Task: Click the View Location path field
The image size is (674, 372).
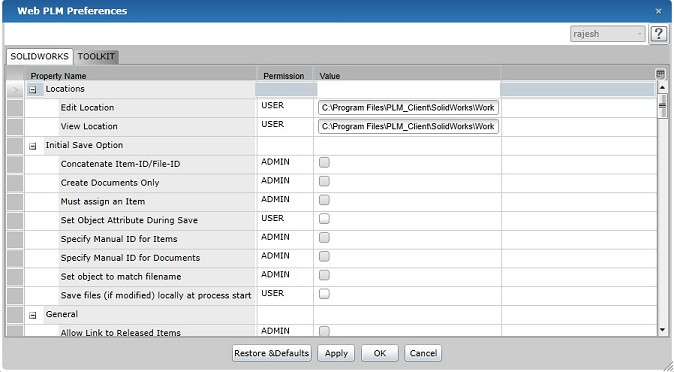Action: pyautogui.click(x=408, y=126)
